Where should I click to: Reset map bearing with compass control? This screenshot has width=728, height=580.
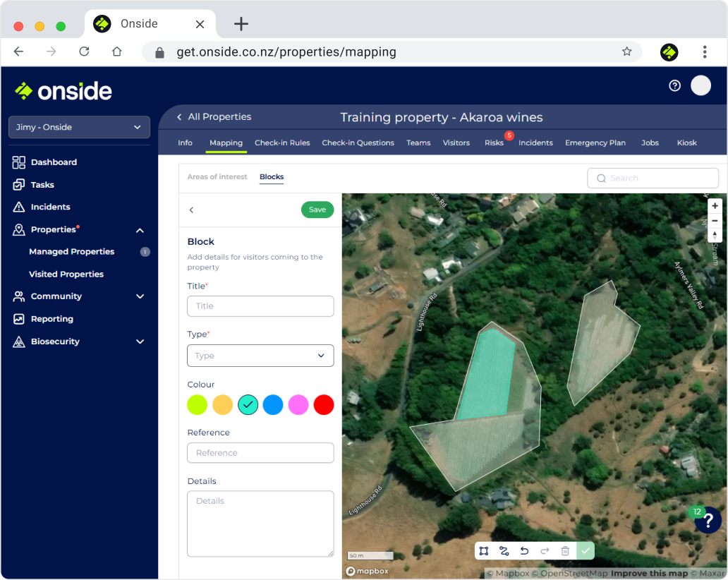click(715, 235)
